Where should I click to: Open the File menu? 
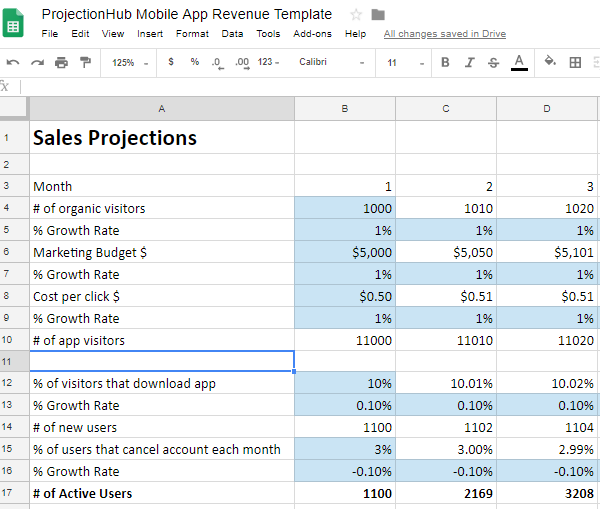coord(50,34)
